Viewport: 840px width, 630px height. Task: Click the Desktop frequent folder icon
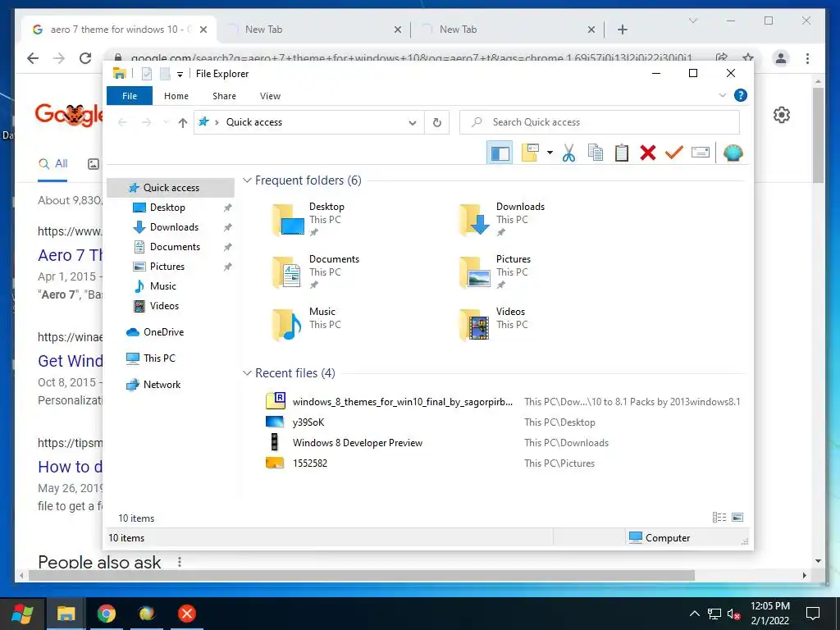[x=288, y=220]
